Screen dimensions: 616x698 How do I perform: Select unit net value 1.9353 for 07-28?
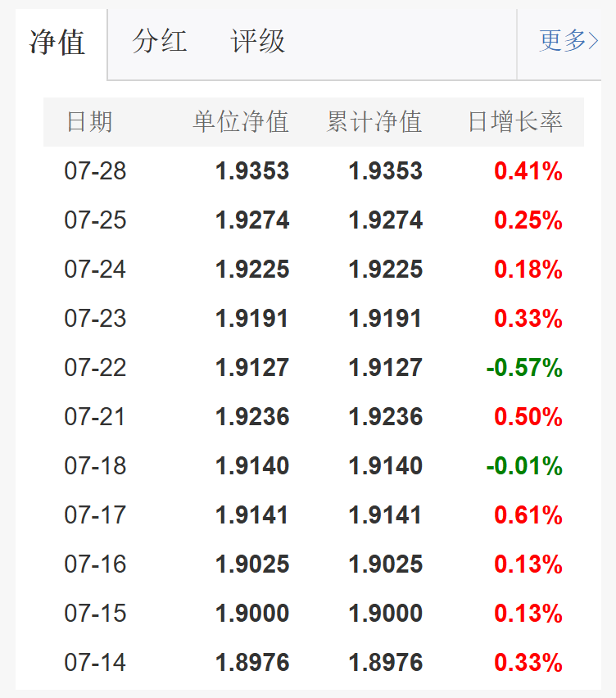(252, 171)
